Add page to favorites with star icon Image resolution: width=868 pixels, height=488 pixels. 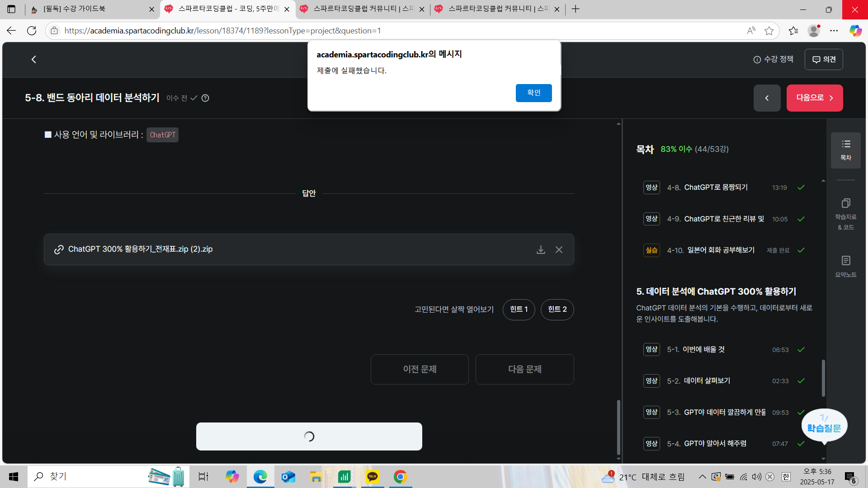[769, 30]
